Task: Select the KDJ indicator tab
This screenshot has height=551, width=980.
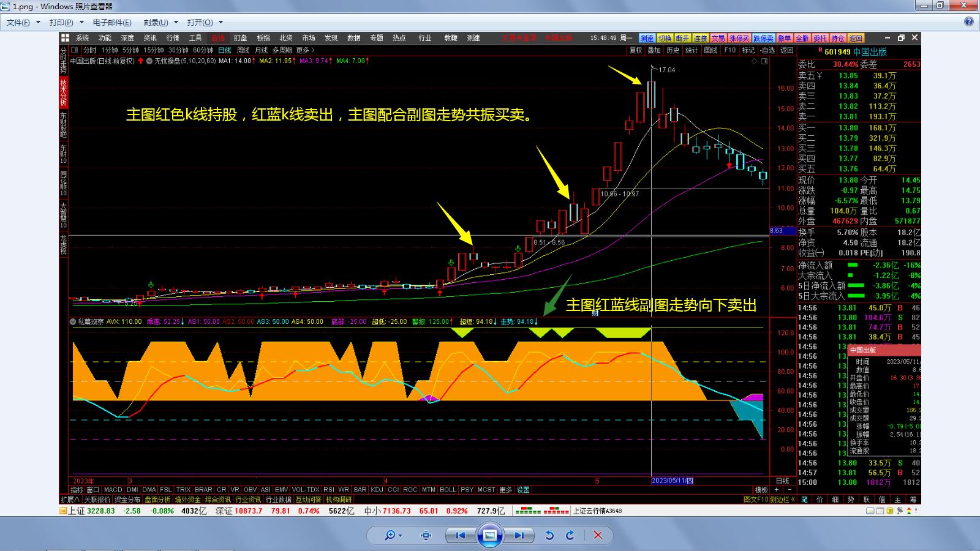Action: click(377, 490)
